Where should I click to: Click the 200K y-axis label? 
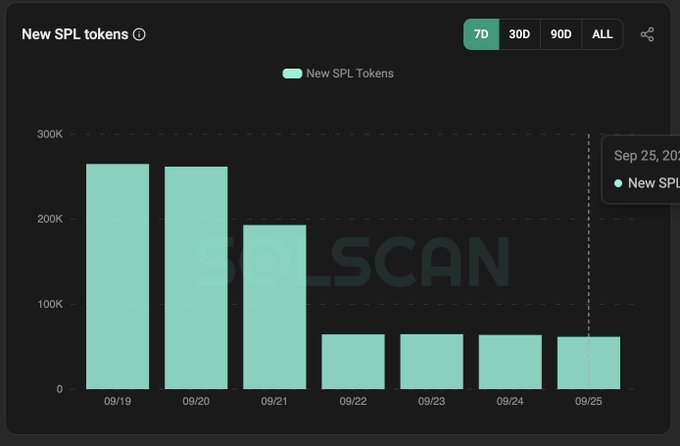tap(50, 219)
